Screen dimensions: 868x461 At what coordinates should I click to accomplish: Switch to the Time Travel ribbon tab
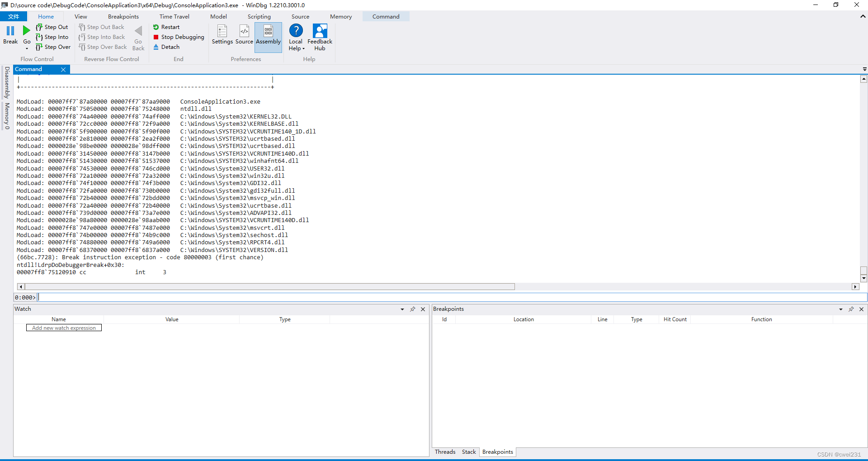click(x=174, y=16)
